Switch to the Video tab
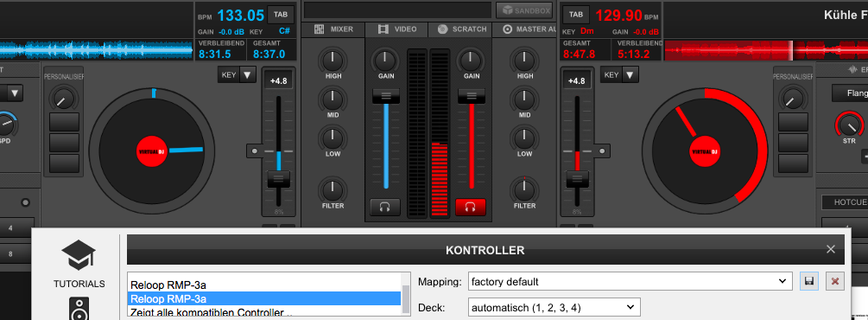This screenshot has height=320, width=868. (x=397, y=29)
